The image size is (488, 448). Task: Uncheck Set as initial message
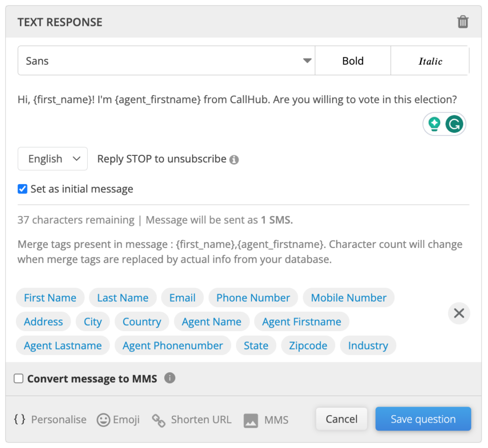click(22, 189)
